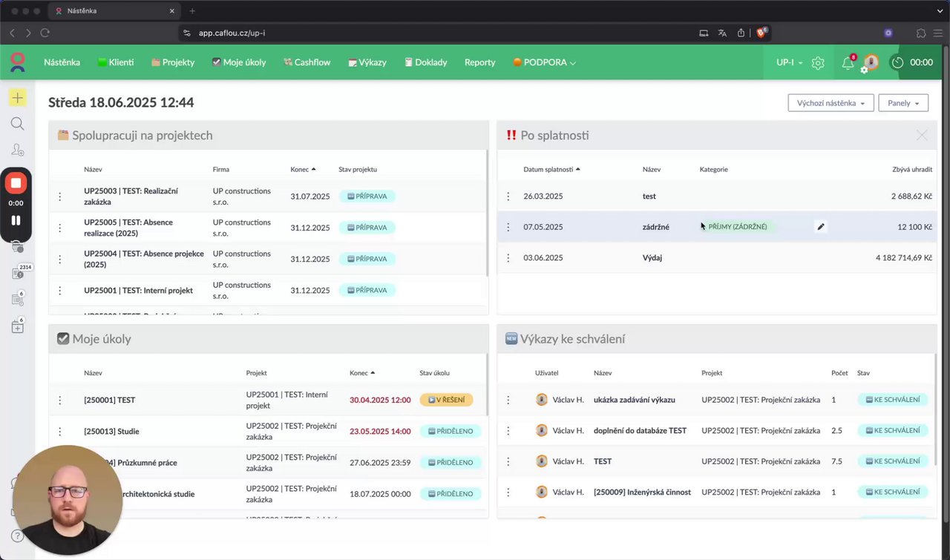Open the notifications bell

848,63
